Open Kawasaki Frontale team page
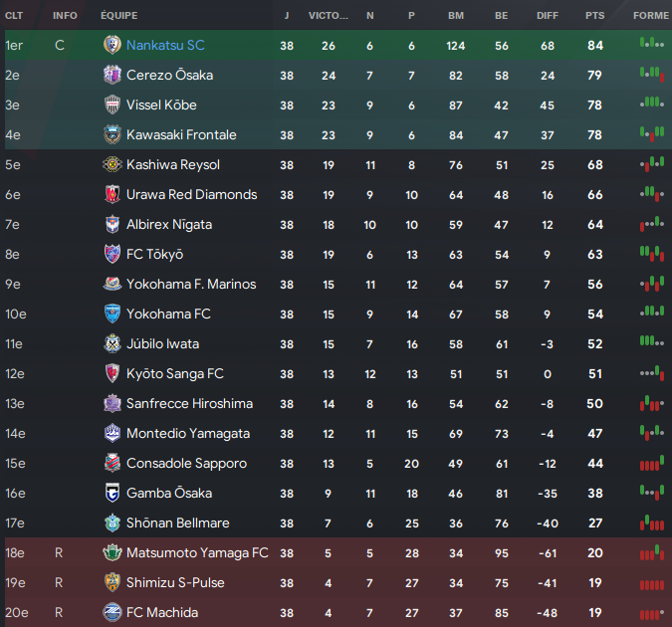The image size is (672, 627). pyautogui.click(x=181, y=135)
